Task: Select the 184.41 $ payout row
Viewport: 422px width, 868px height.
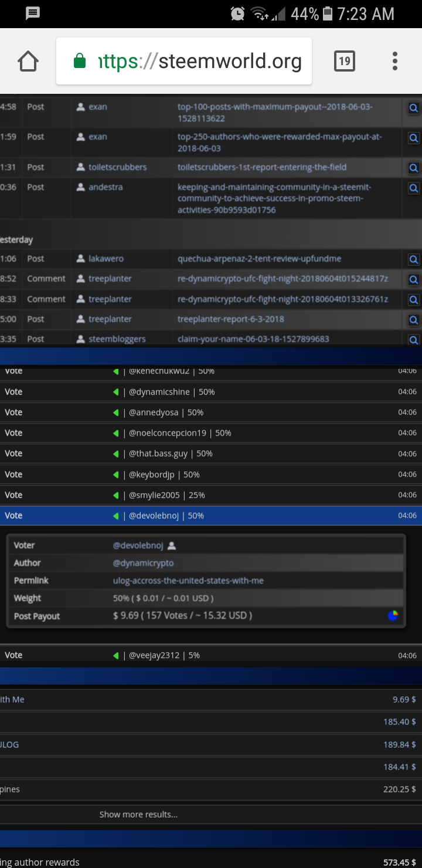Action: [x=211, y=767]
